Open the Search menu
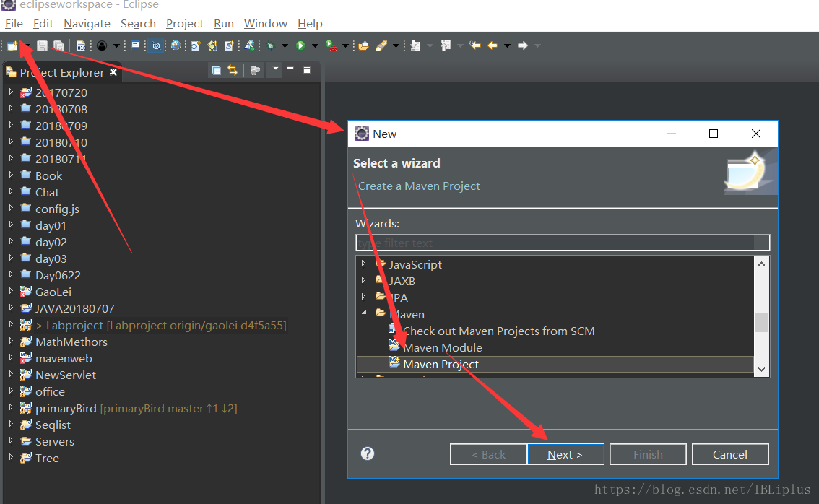The width and height of the screenshot is (819, 504). [x=139, y=24]
